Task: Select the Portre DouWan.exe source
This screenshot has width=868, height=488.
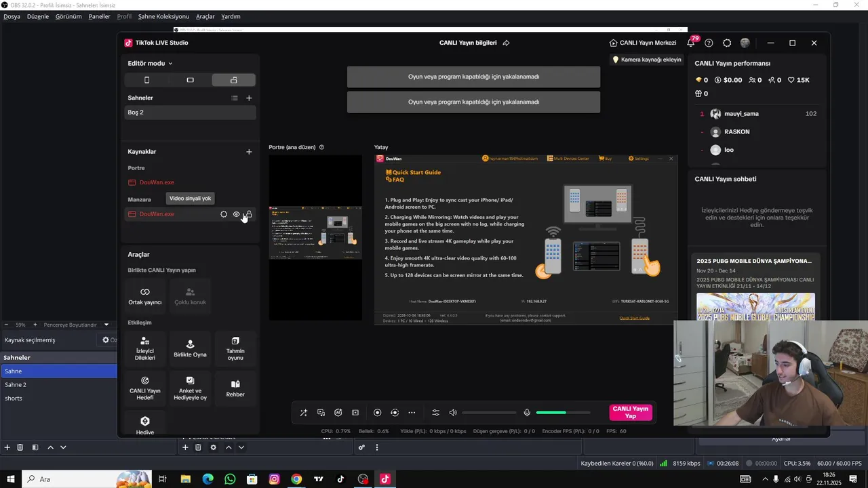Action: 190,182
